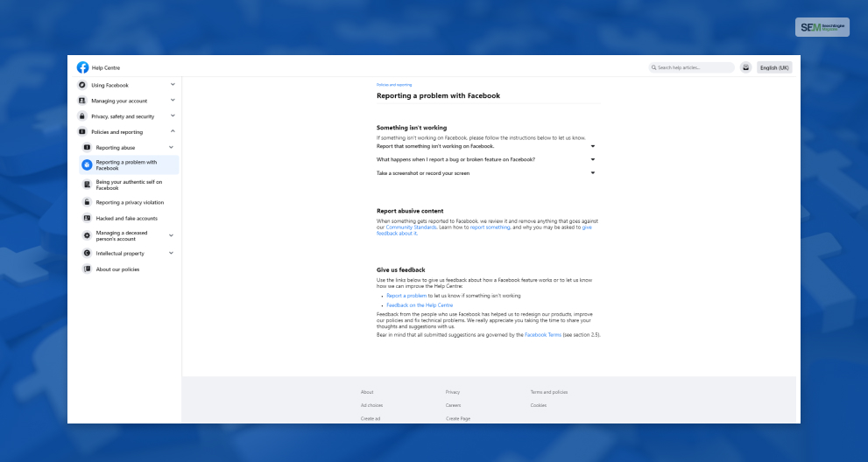
Task: Click the Reporting abuse icon
Action: (87, 148)
